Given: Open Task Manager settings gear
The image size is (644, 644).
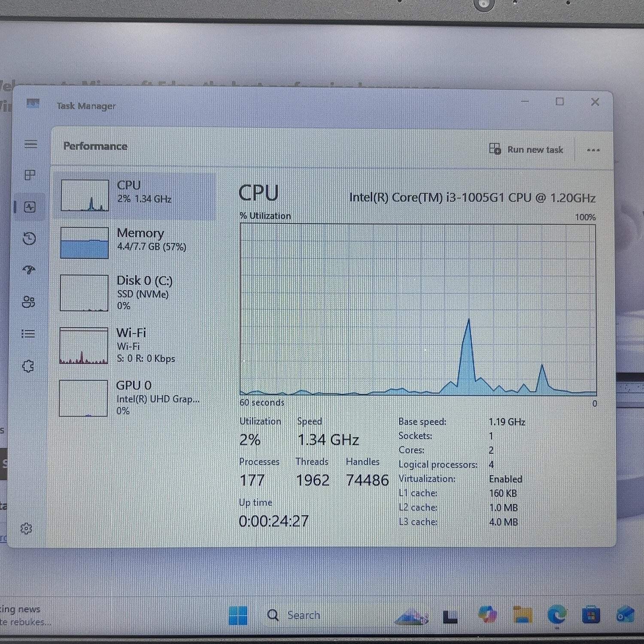Looking at the screenshot, I should click(26, 529).
